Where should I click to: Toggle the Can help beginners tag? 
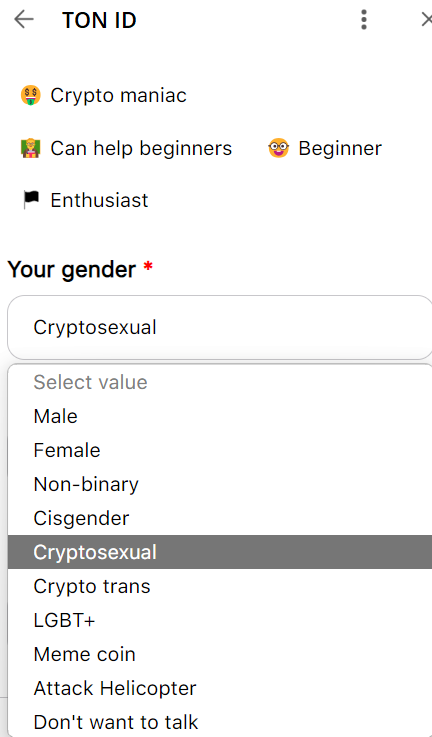click(x=126, y=149)
